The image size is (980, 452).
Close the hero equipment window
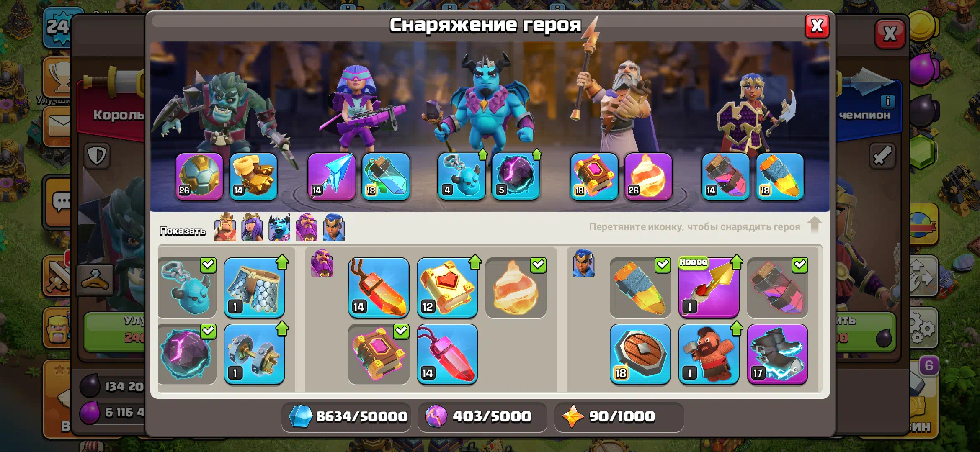click(x=817, y=26)
